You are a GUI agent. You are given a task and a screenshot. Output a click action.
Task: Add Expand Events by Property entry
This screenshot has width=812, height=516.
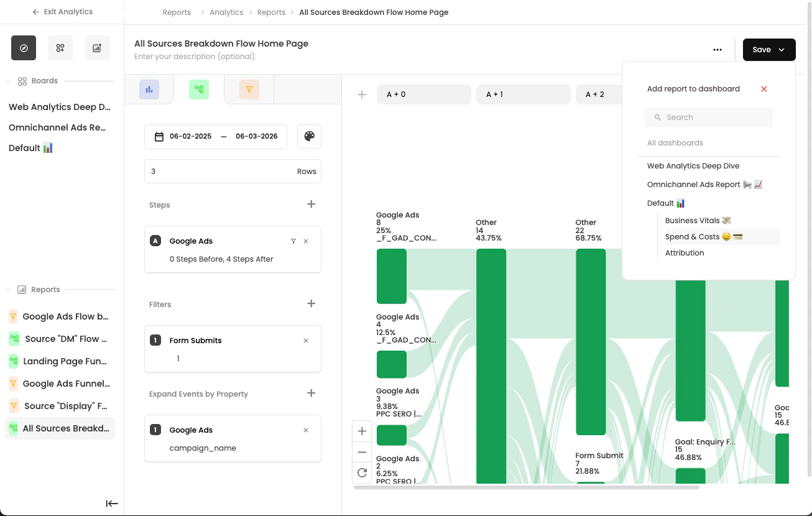pyautogui.click(x=311, y=393)
